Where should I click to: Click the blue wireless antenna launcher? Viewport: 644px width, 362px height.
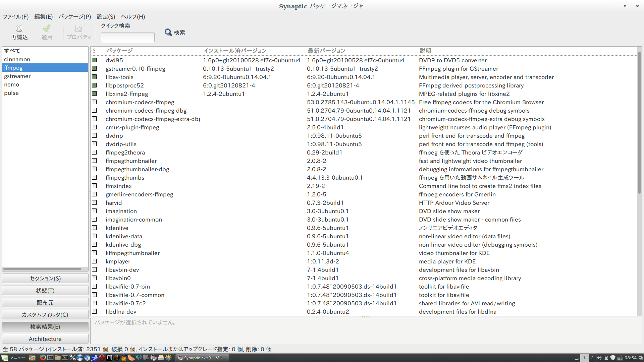(x=139, y=358)
